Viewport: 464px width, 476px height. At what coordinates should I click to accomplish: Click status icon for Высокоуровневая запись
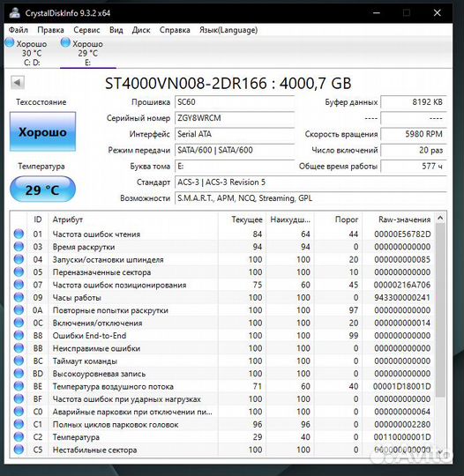coord(19,374)
